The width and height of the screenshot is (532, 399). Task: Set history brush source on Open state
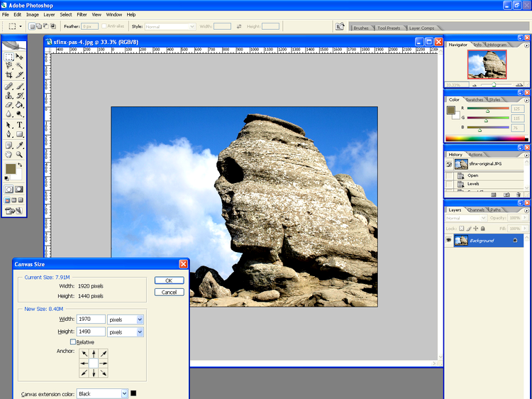point(449,175)
